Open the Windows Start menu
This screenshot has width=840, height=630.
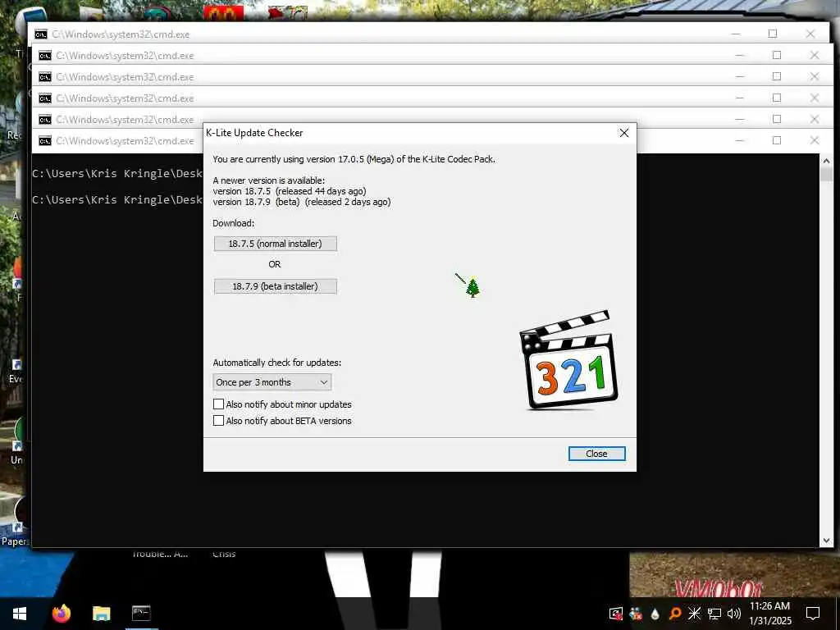[20, 614]
